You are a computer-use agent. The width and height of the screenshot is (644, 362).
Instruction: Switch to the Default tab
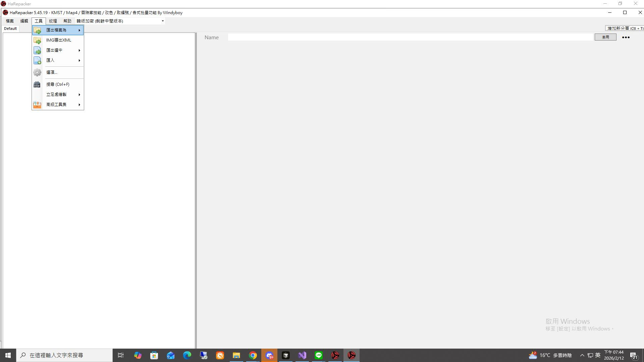point(10,28)
